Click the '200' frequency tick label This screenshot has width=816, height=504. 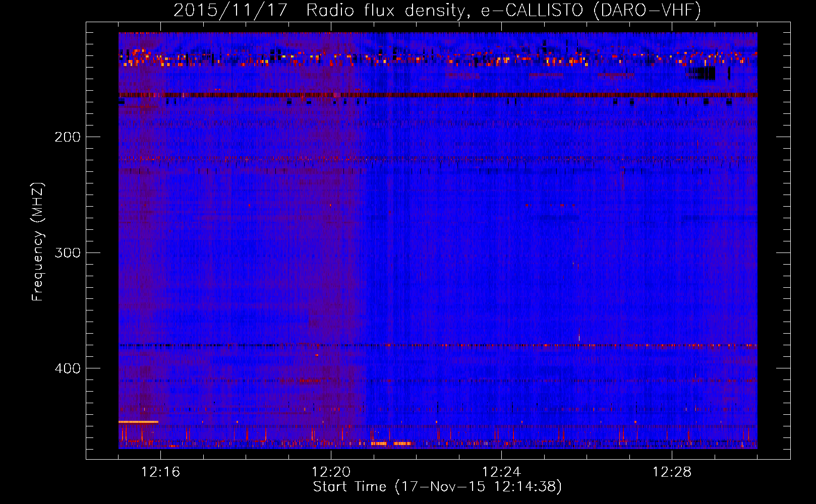68,137
